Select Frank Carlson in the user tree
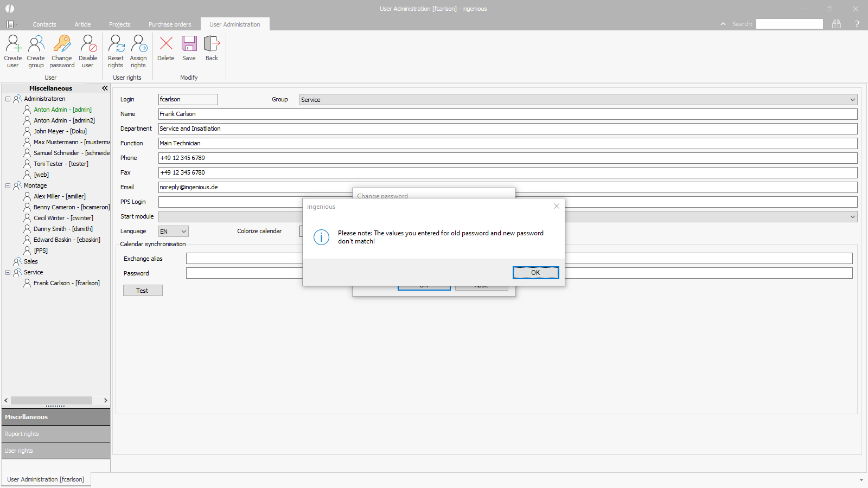This screenshot has width=868, height=488. click(66, 283)
